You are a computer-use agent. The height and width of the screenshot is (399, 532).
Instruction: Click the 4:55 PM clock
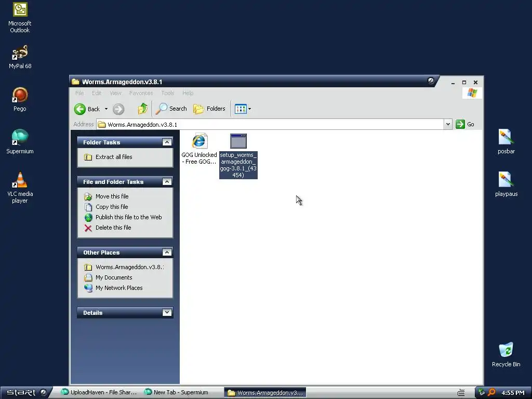click(513, 393)
